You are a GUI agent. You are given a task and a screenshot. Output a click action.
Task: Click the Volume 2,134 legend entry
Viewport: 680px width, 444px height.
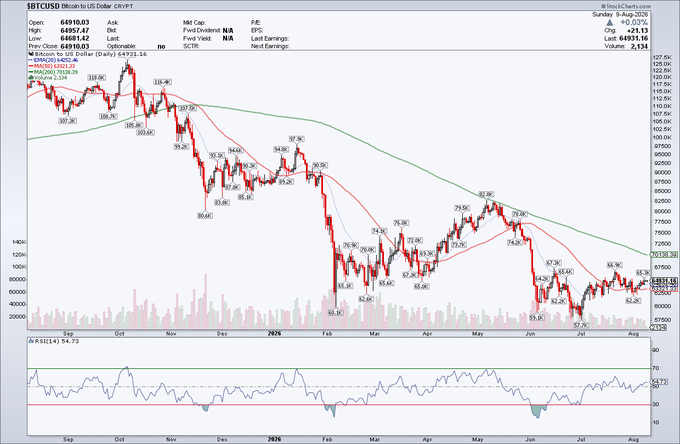point(48,78)
